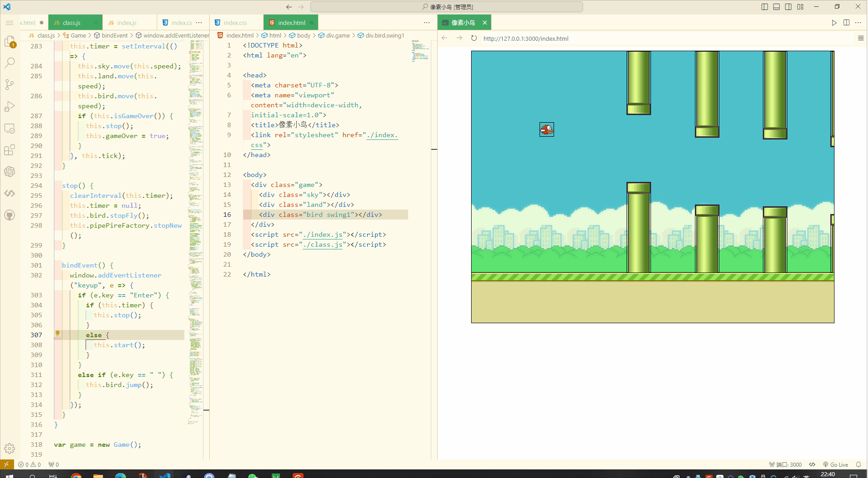
Task: Click line number 16 in index.html
Action: [227, 215]
